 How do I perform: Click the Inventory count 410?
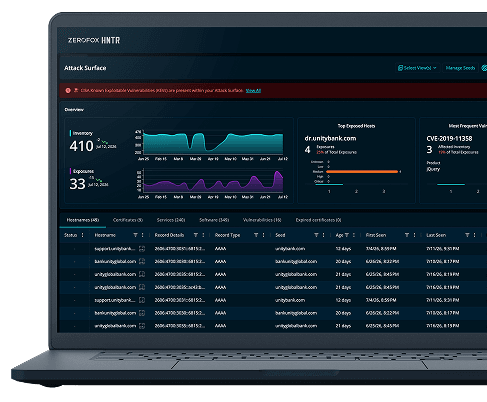(81, 146)
